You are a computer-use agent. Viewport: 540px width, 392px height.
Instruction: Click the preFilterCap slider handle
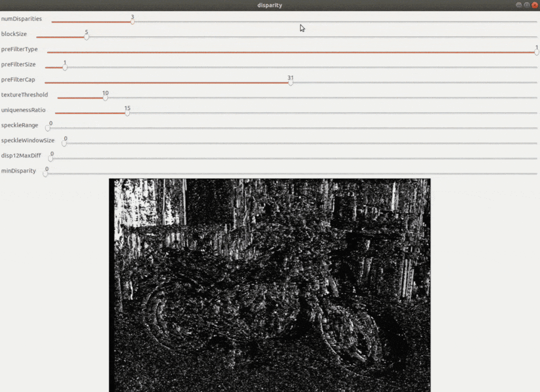pyautogui.click(x=291, y=83)
